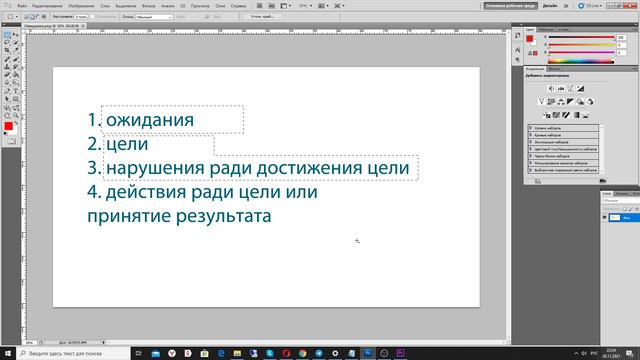
Task: Select the Rectangular Marquee tool
Action: pyautogui.click(x=7, y=36)
